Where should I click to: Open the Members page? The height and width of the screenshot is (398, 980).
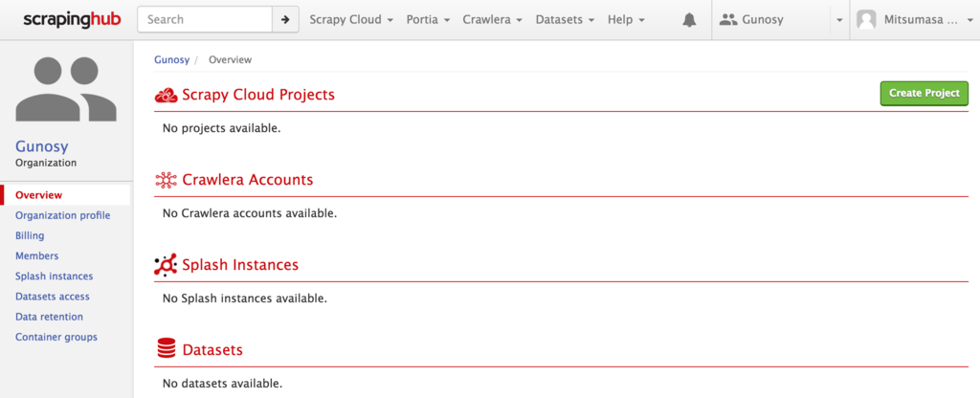click(37, 255)
